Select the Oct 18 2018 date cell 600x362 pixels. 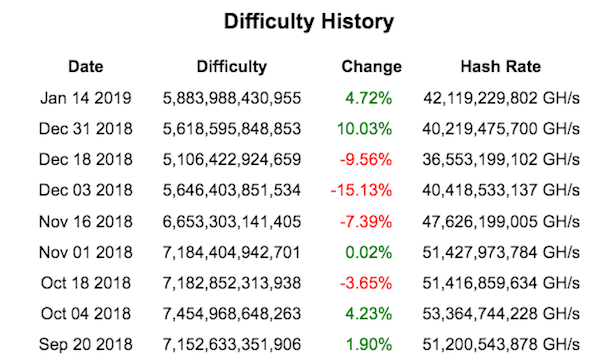pyautogui.click(x=86, y=283)
